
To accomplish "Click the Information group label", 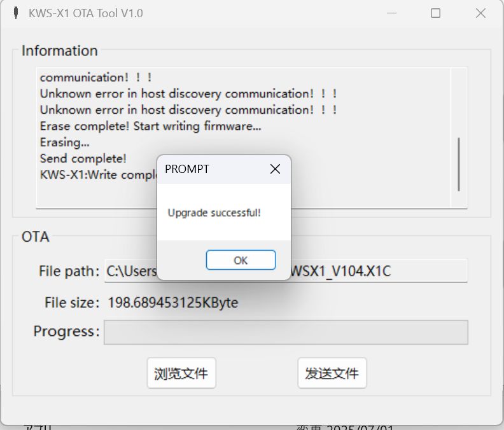I will (59, 51).
